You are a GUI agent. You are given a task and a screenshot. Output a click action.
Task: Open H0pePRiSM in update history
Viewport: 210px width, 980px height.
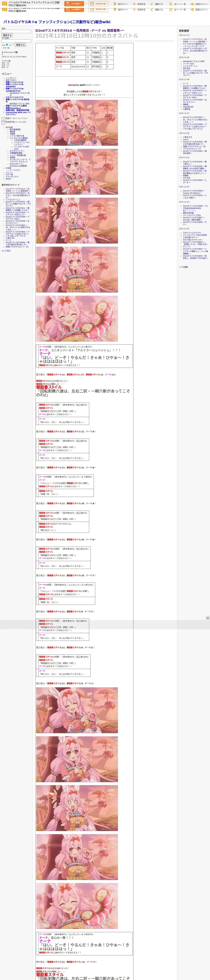pyautogui.click(x=188, y=107)
